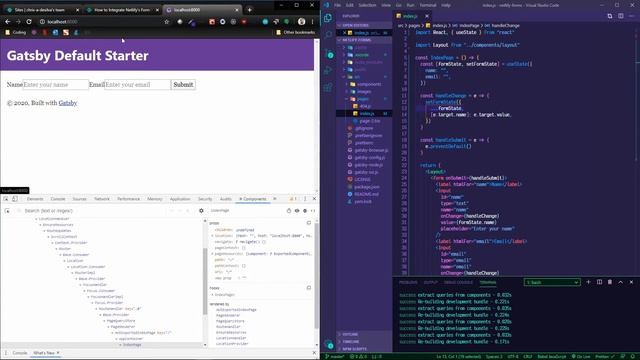Open changes compare icon in editor title bar
This screenshot has height=360, width=640.
click(x=610, y=16)
